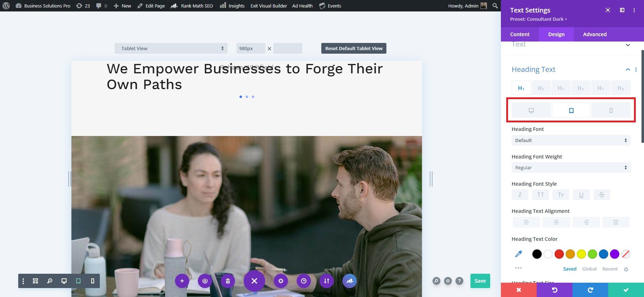Switch to the Advanced tab
This screenshot has width=644, height=297.
click(x=595, y=34)
